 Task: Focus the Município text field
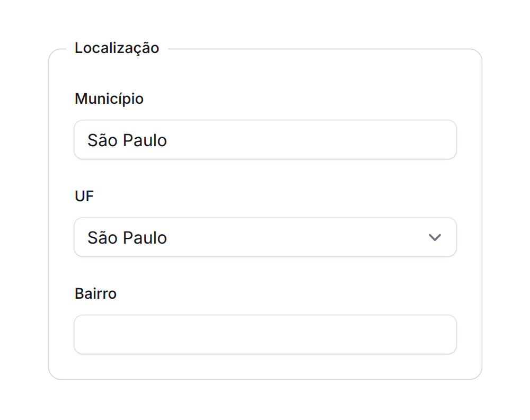coord(265,140)
